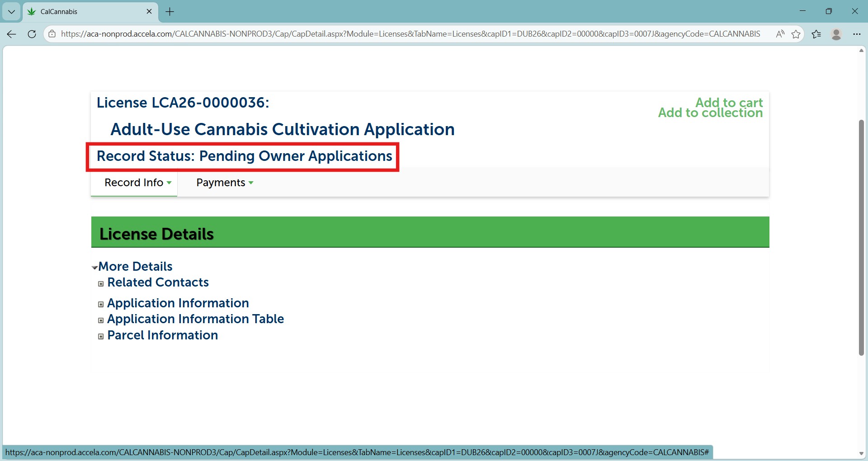Open Read Aloud from address bar

coord(780,34)
